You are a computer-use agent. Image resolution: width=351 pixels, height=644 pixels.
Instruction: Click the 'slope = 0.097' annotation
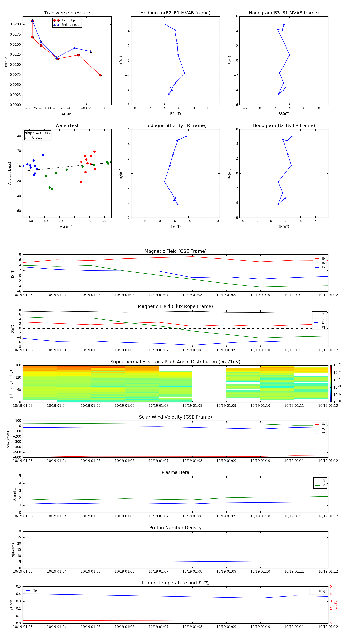pos(38,133)
